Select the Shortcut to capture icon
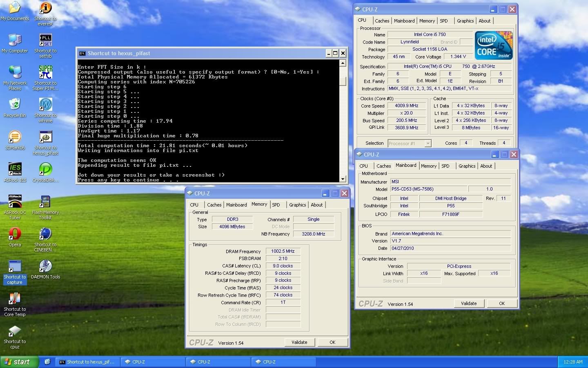The image size is (588, 368). click(x=15, y=266)
